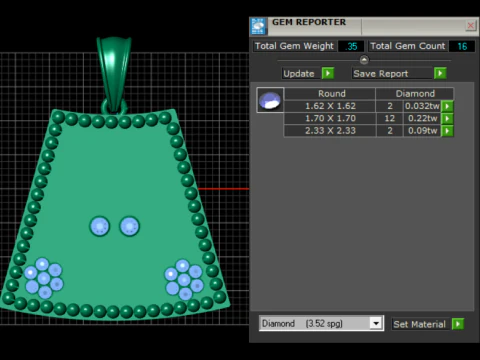The width and height of the screenshot is (480, 360).
Task: Click the Total Gem Weight value field
Action: [x=351, y=46]
